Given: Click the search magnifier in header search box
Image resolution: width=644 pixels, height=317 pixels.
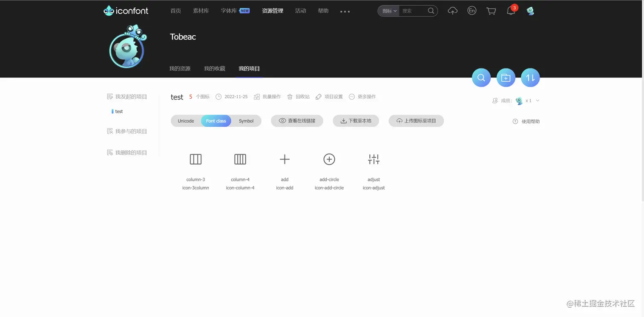Looking at the screenshot, I should 431,11.
